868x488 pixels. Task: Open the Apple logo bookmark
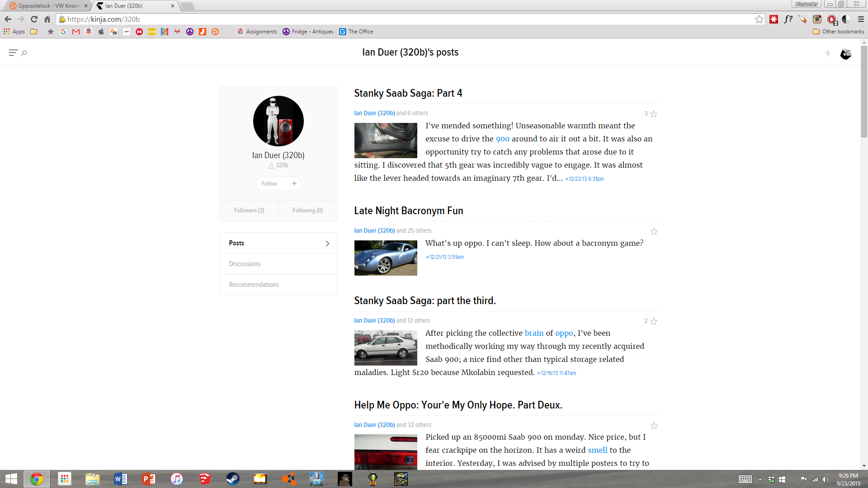click(101, 32)
